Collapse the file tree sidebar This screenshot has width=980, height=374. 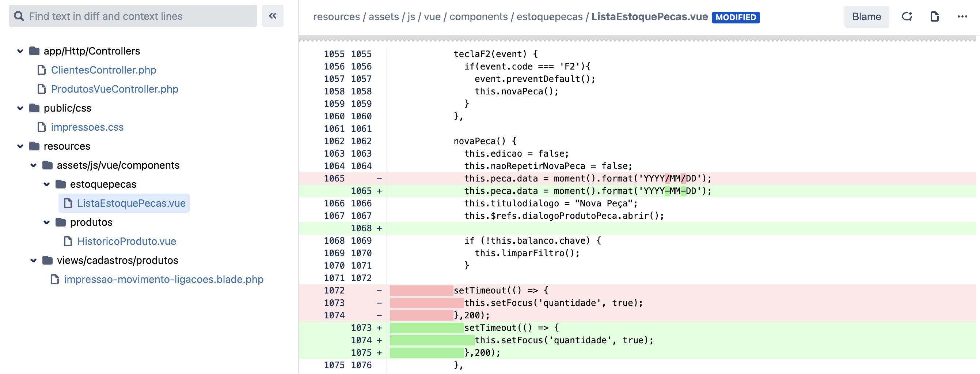coord(272,16)
